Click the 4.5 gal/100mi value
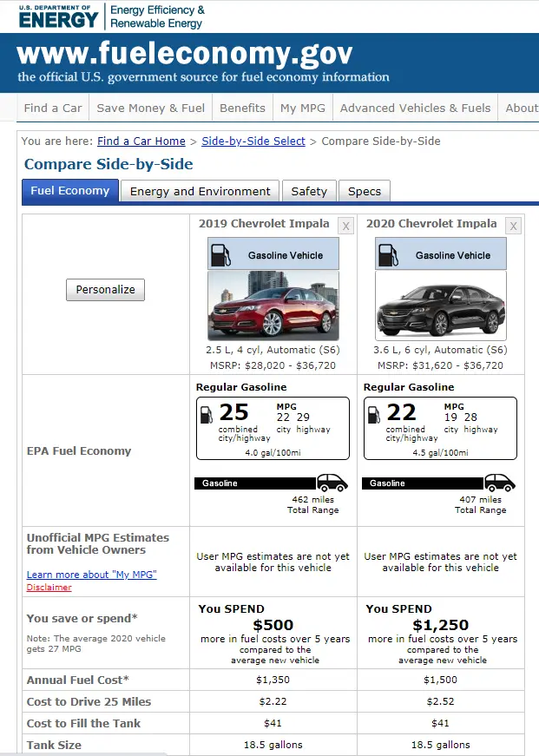The width and height of the screenshot is (539, 756). click(x=440, y=453)
